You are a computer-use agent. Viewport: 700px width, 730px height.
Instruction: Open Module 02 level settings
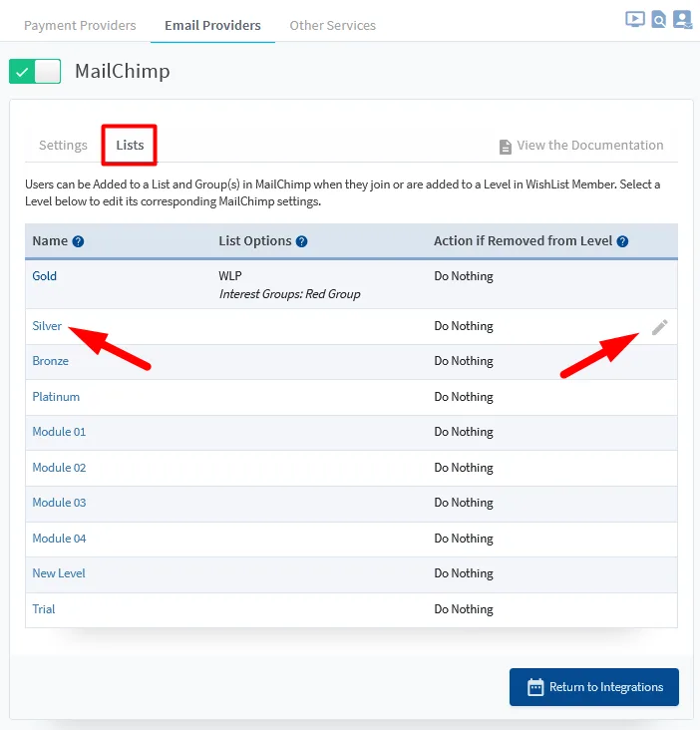click(59, 468)
